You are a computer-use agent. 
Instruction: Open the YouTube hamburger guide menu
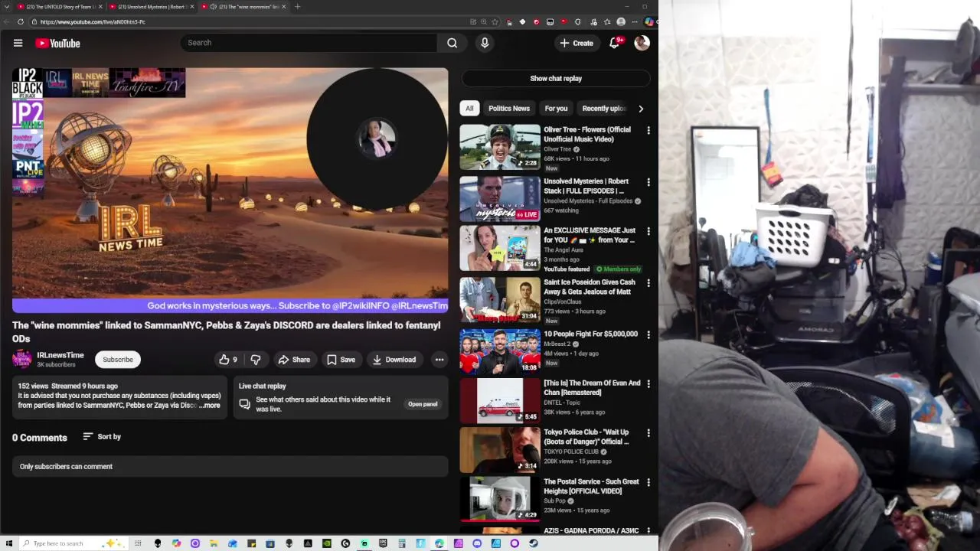click(18, 43)
